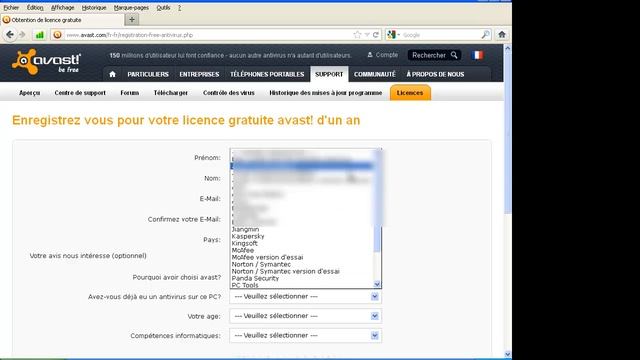Image resolution: width=640 pixels, height=360 pixels.
Task: Select the French flag language icon
Action: (477, 55)
